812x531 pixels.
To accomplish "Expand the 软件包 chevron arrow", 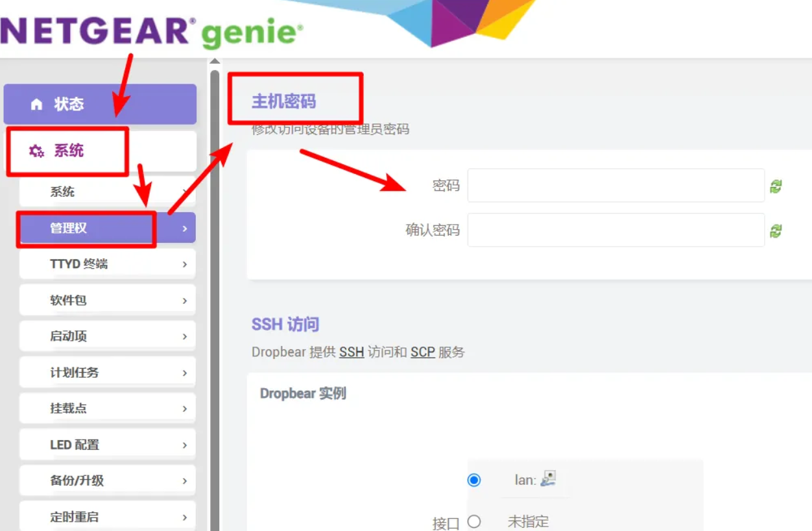I will point(185,301).
